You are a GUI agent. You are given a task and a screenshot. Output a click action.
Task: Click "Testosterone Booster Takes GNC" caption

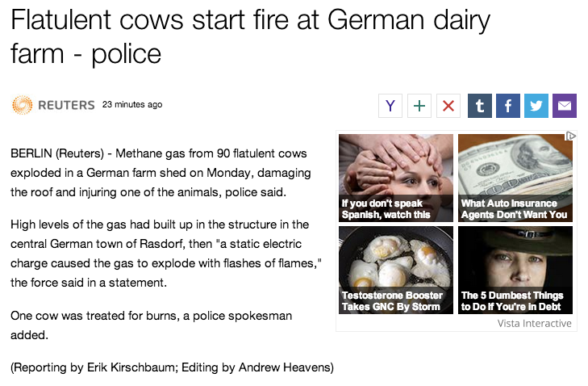392,301
